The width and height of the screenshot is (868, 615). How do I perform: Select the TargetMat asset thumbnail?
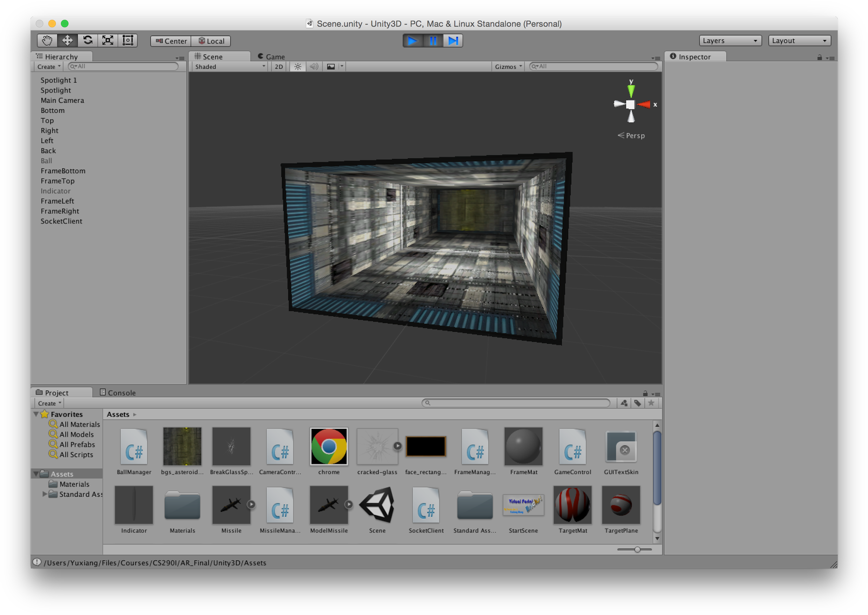point(572,505)
